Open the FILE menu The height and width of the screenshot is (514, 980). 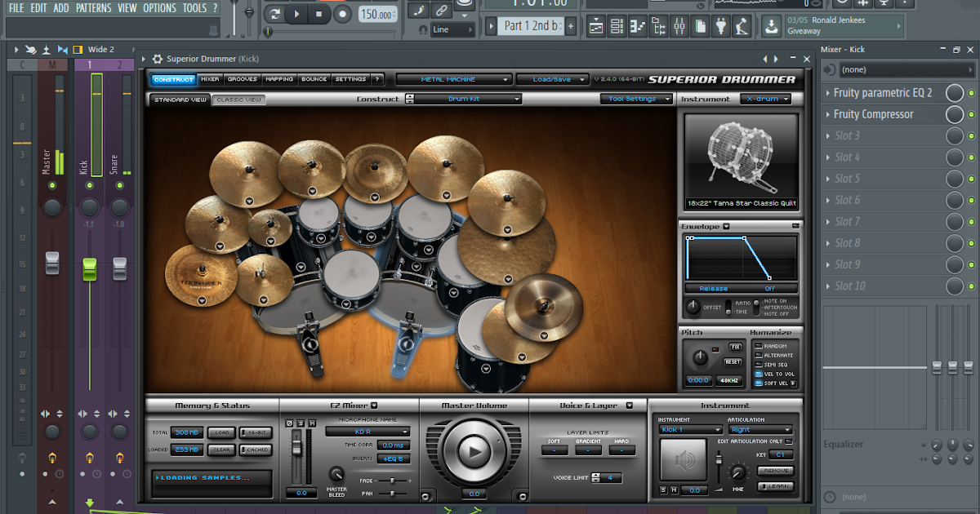pyautogui.click(x=16, y=8)
